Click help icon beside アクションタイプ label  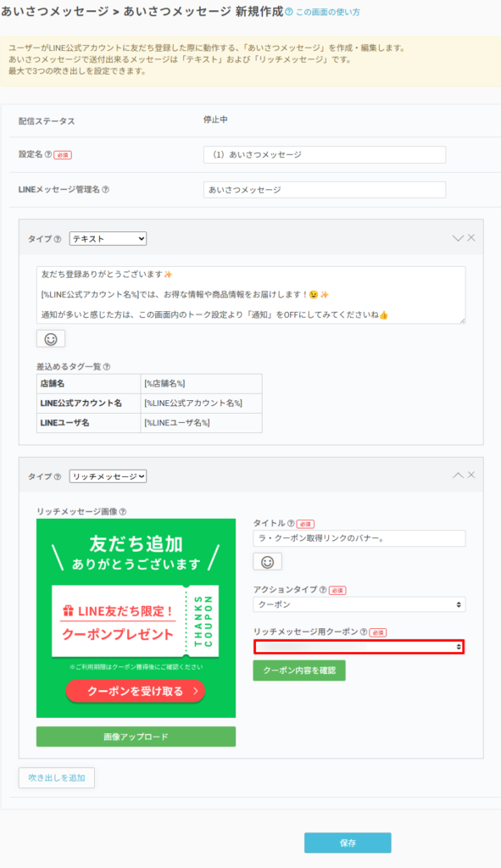[x=323, y=590]
